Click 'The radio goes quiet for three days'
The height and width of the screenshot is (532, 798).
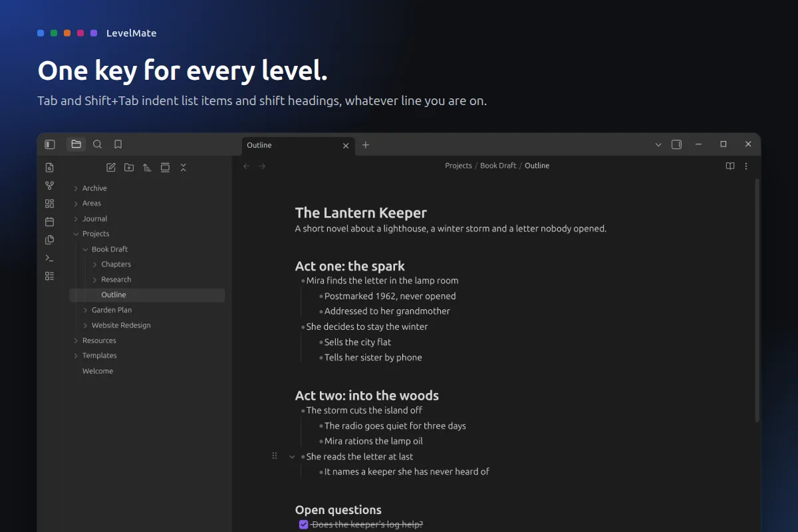(395, 426)
